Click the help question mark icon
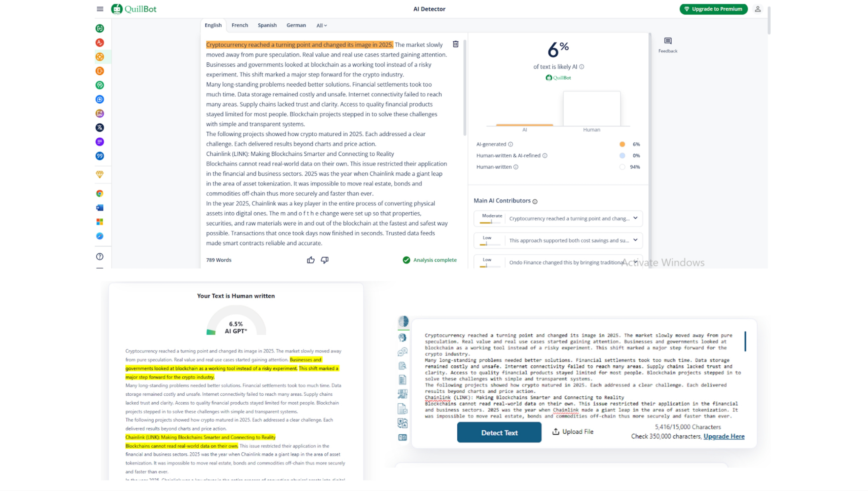 [x=100, y=257]
